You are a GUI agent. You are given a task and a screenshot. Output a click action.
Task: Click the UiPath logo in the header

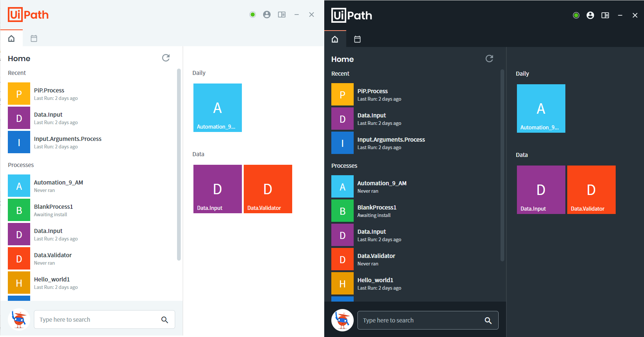coord(351,15)
